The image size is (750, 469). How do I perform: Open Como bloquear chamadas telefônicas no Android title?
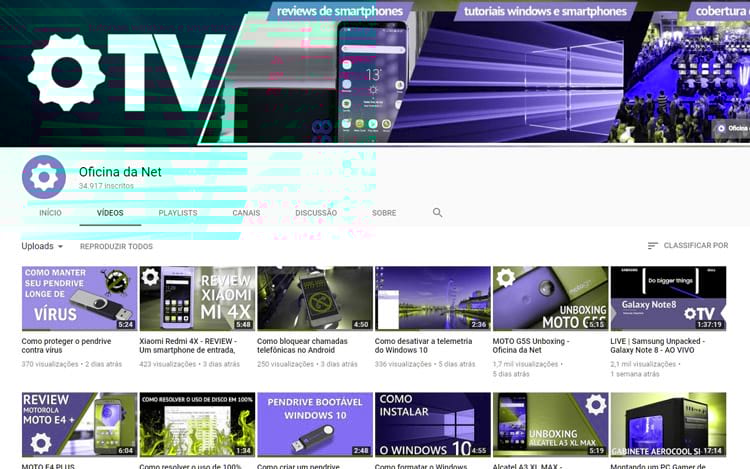[302, 346]
